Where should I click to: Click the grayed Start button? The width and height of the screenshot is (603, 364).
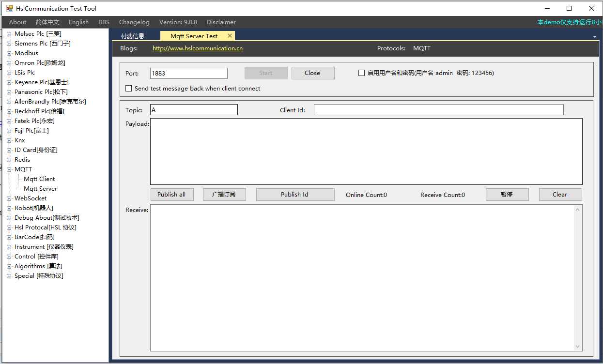pos(266,73)
